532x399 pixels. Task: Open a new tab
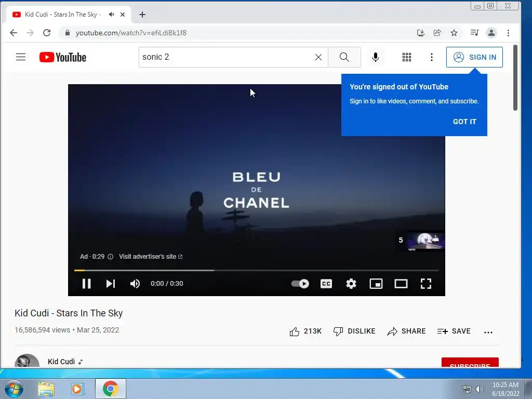pos(142,15)
